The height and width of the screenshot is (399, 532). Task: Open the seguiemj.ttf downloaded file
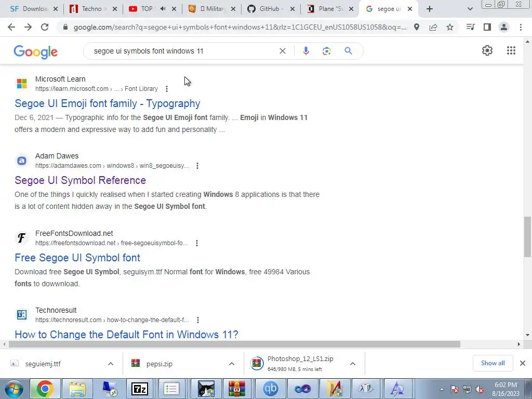click(43, 364)
